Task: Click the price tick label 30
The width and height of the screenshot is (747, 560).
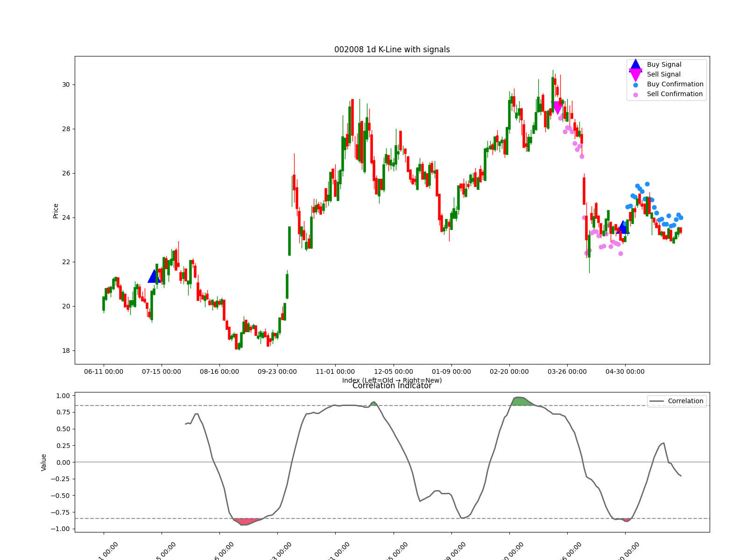Action: click(66, 84)
